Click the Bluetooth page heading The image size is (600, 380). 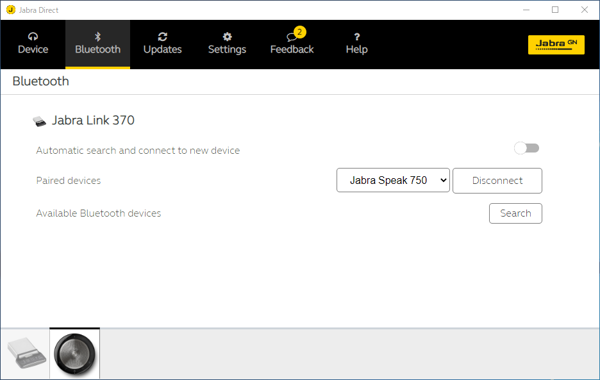[x=41, y=81]
